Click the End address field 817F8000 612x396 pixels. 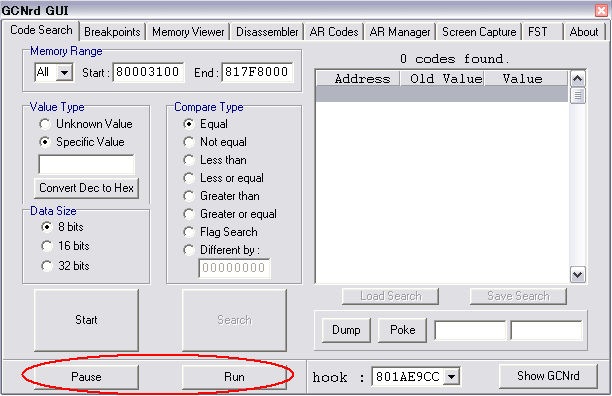(x=257, y=72)
